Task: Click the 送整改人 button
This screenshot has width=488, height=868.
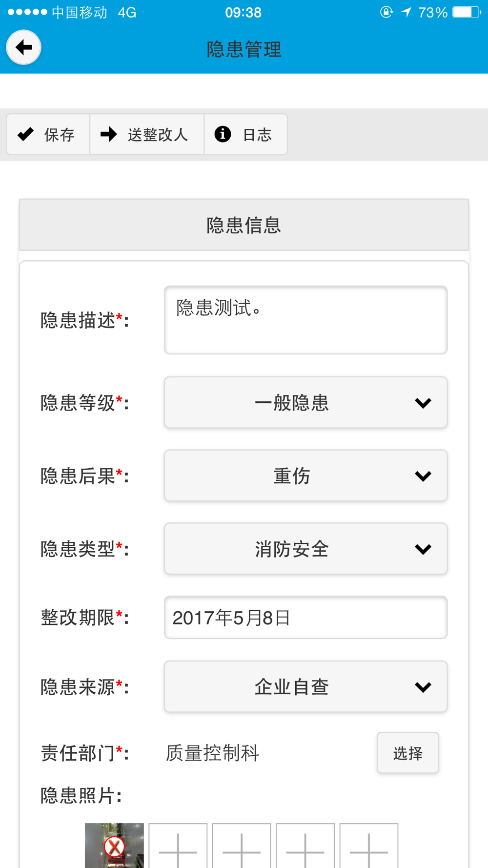Action: pyautogui.click(x=147, y=134)
